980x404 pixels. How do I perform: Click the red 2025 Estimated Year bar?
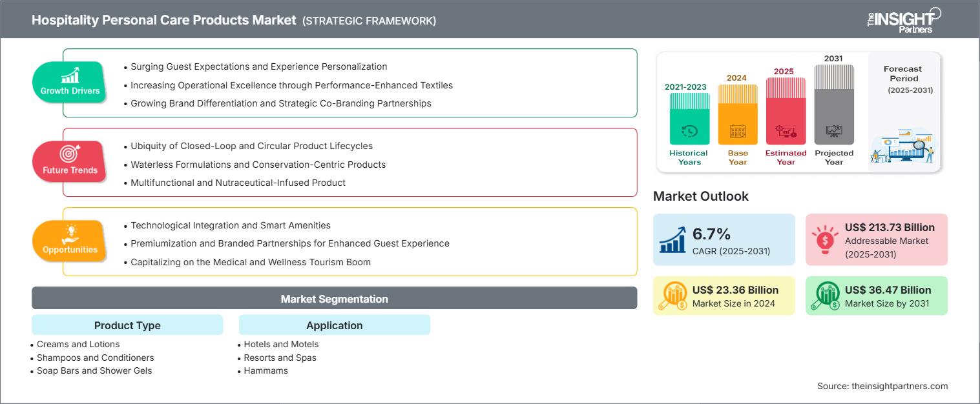786,110
